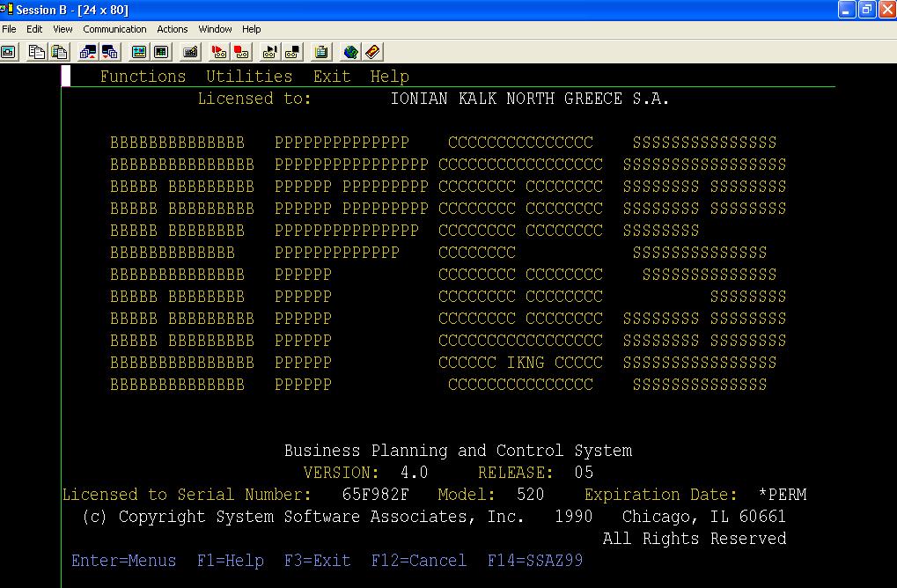Click the Copy toolbar icon
This screenshot has height=588, width=897.
click(x=36, y=52)
